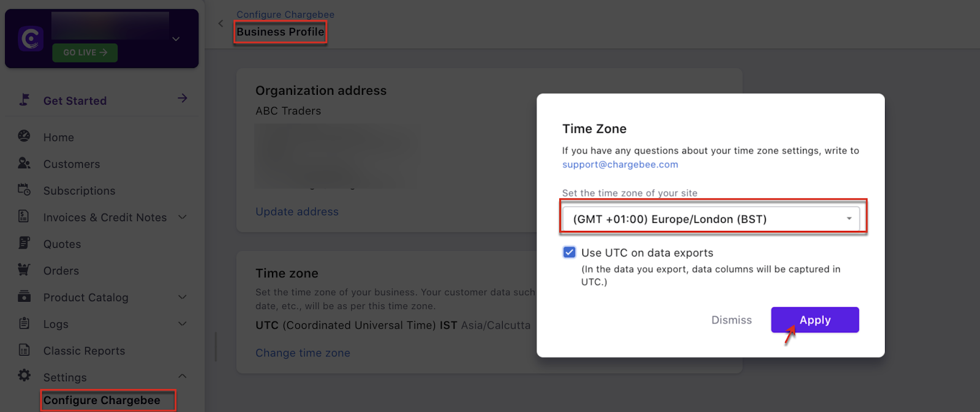Toggle Use UTC on data exports checkbox
This screenshot has height=412, width=980.
(569, 252)
